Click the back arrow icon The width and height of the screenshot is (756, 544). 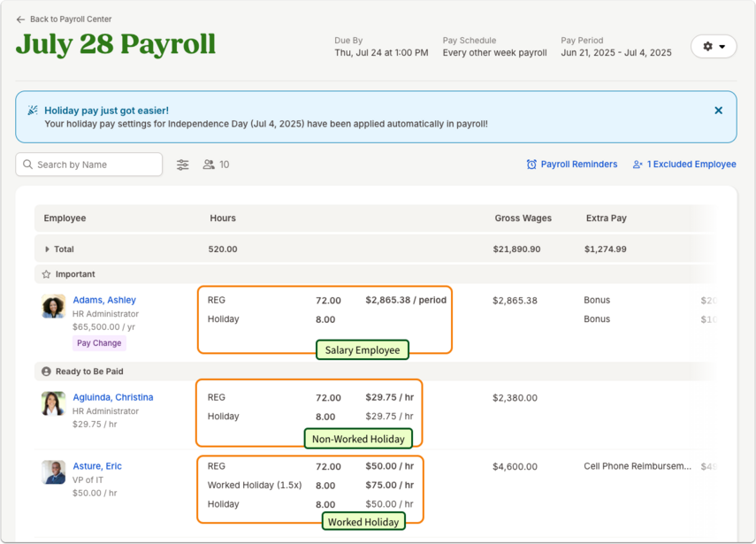click(20, 19)
